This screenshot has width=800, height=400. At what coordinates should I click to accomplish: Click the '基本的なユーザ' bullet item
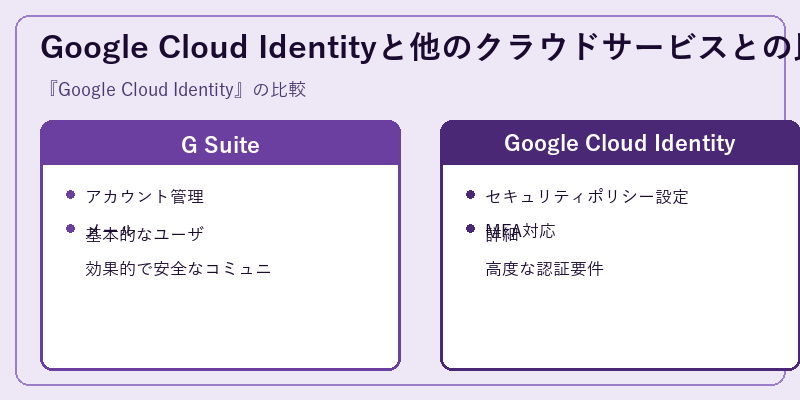point(145,234)
